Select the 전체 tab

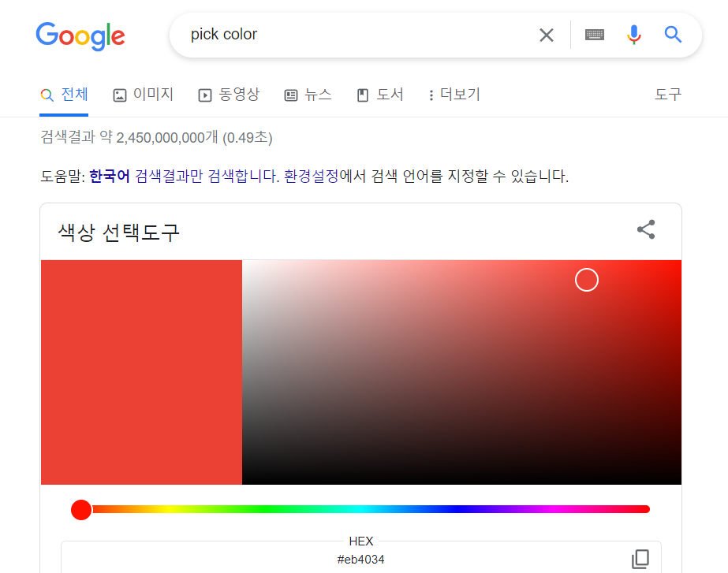(64, 95)
